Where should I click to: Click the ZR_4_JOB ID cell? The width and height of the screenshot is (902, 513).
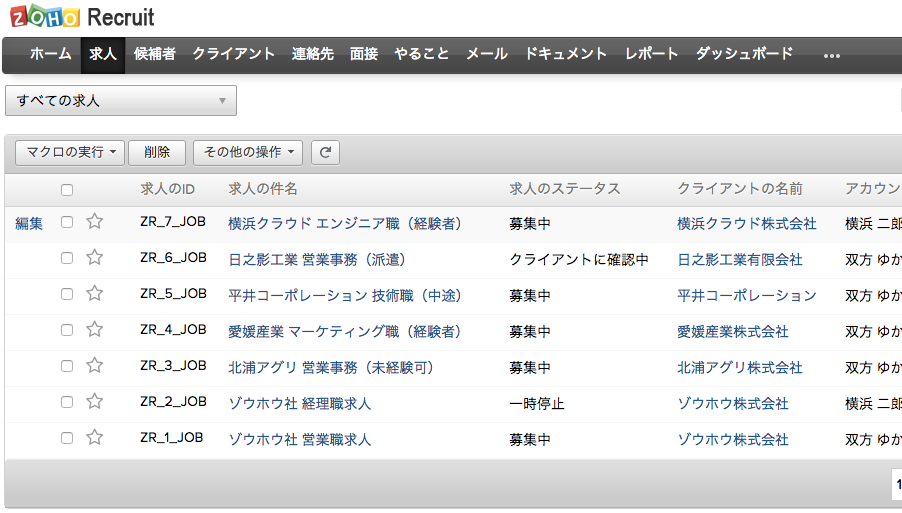pos(173,330)
